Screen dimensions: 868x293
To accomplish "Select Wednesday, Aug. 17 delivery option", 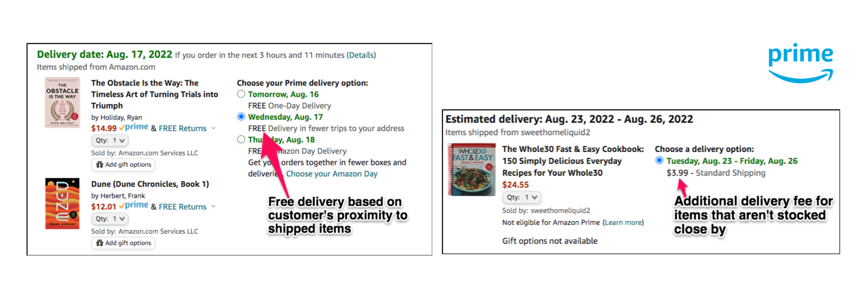I will (x=241, y=117).
